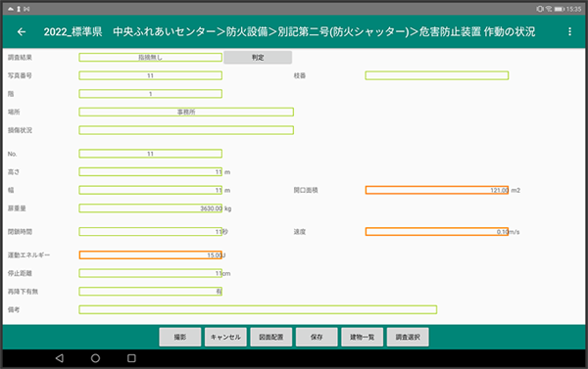Select the 調査結果 field showing 指摘無し

tap(150, 58)
